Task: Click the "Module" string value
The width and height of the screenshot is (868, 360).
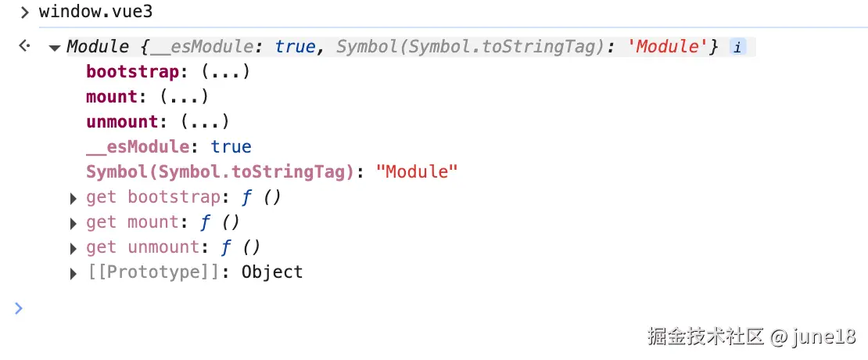Action: pyautogui.click(x=416, y=172)
